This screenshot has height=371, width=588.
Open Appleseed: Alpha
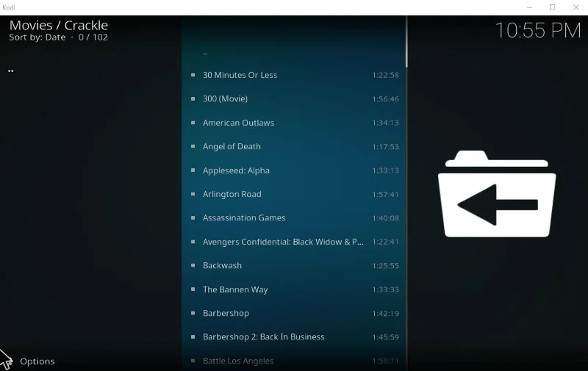(x=293, y=170)
